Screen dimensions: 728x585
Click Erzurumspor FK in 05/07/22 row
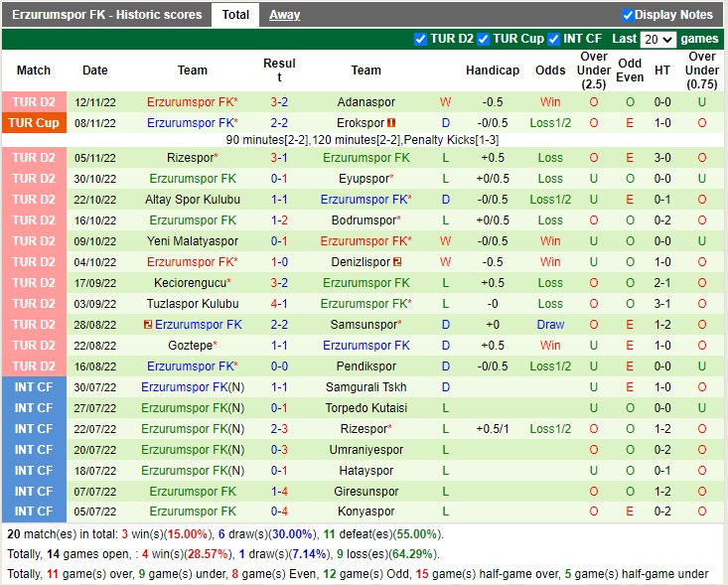pos(193,512)
